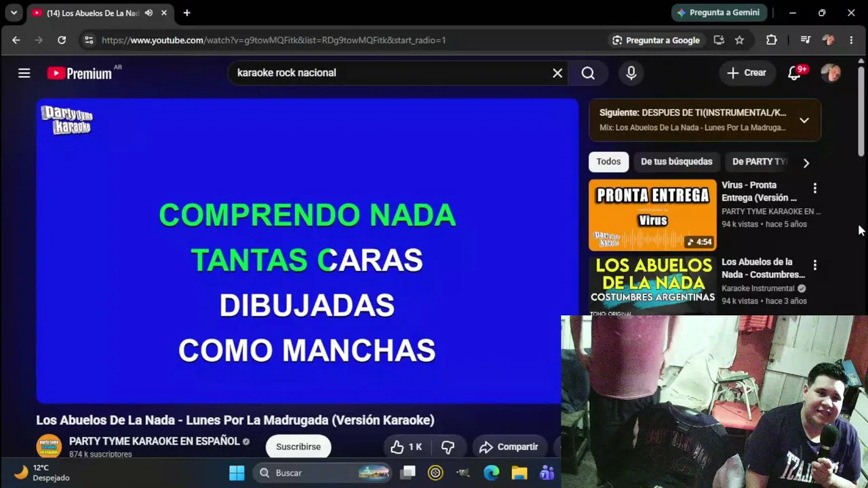Open PARTY TYME KARAOKE EN ESPAÑOL channel link
This screenshot has height=488, width=868.
coord(155,441)
